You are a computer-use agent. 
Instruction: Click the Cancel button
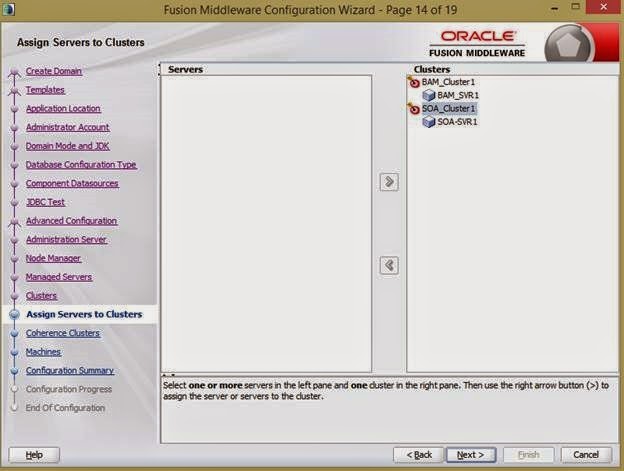(x=586, y=455)
